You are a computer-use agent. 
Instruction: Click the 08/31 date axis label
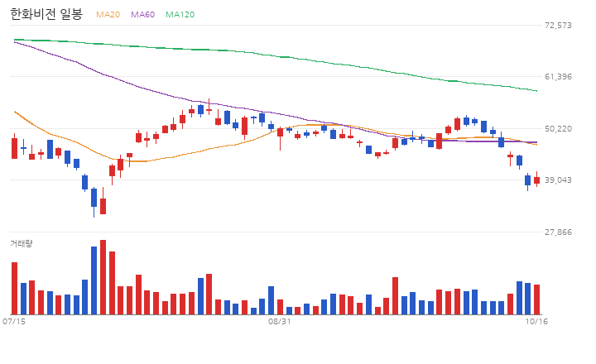click(x=280, y=322)
